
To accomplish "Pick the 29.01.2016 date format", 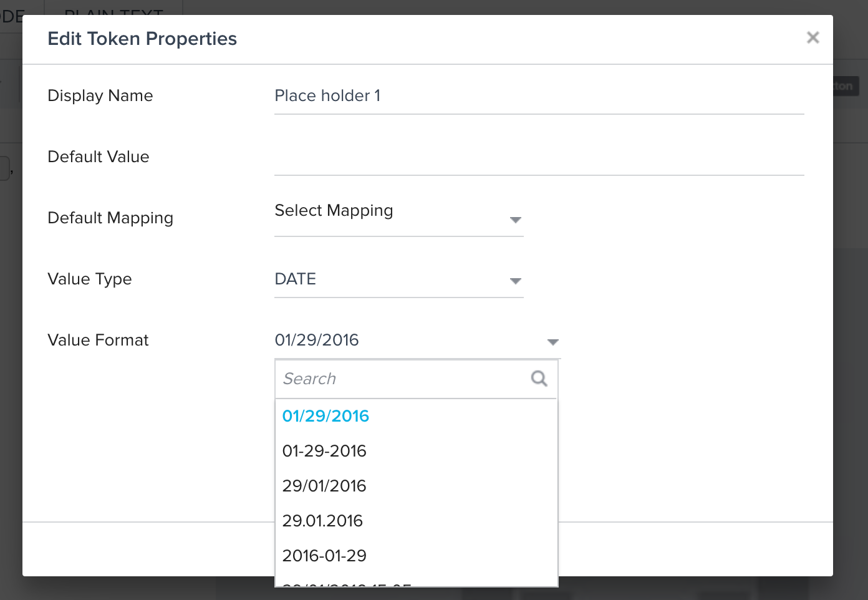I will tap(416, 521).
